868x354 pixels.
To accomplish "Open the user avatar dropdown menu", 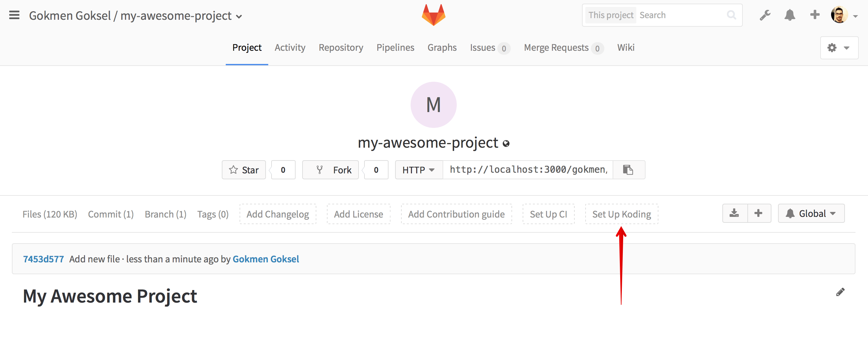I will [x=843, y=15].
